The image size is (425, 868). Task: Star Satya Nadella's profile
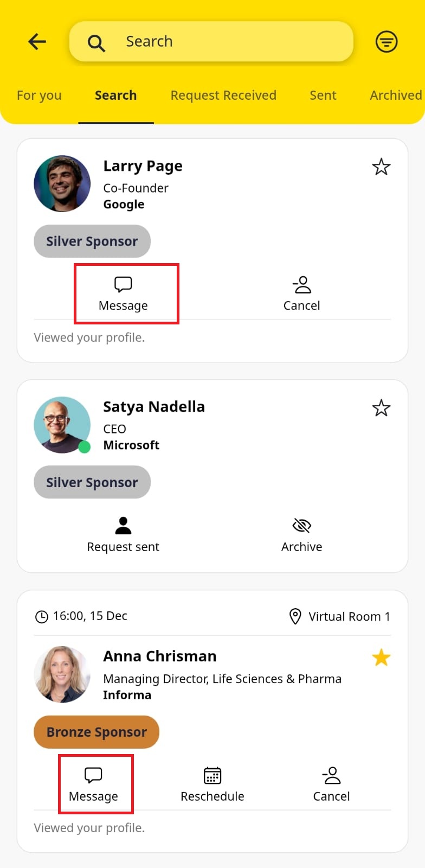pos(381,408)
